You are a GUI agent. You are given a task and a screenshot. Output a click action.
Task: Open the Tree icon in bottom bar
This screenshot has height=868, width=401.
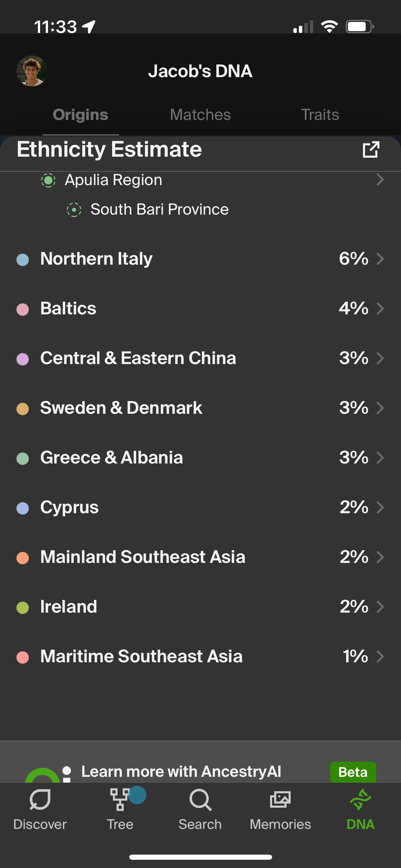(x=120, y=800)
